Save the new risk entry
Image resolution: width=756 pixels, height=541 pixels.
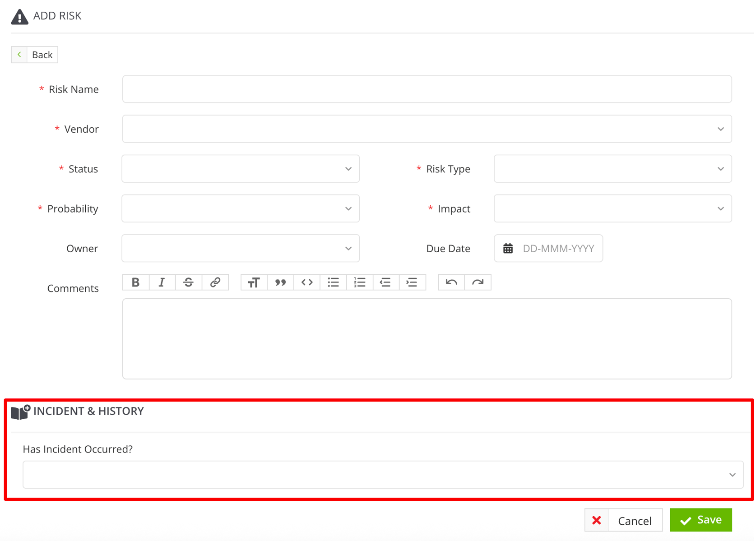700,520
